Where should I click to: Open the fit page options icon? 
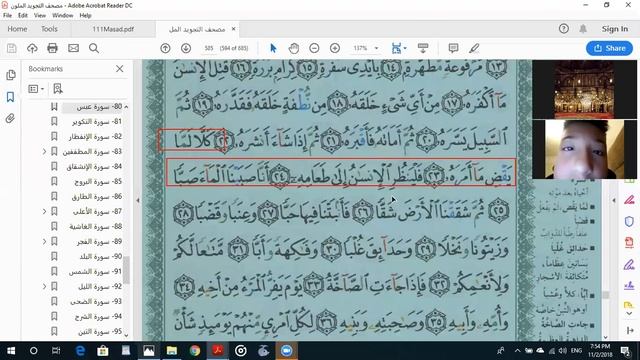[x=398, y=48]
